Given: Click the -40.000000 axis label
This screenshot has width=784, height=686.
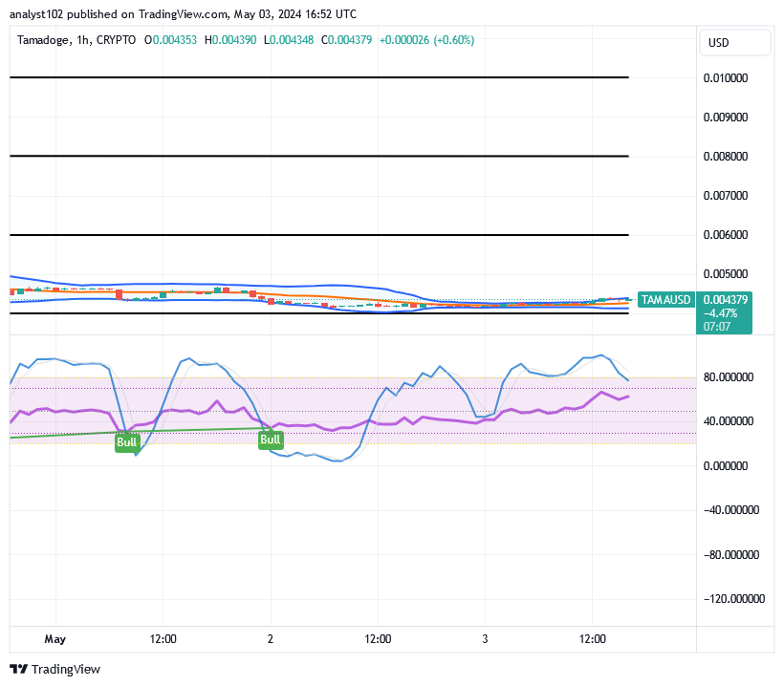Looking at the screenshot, I should click(731, 510).
